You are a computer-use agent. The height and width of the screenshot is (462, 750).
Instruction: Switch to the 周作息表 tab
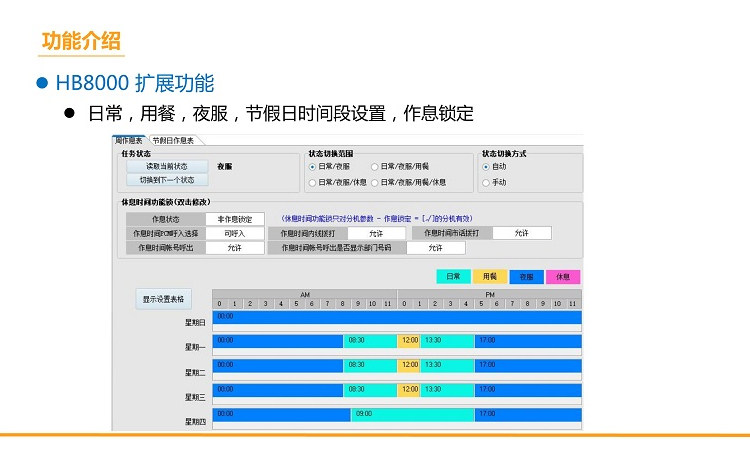pos(128,140)
